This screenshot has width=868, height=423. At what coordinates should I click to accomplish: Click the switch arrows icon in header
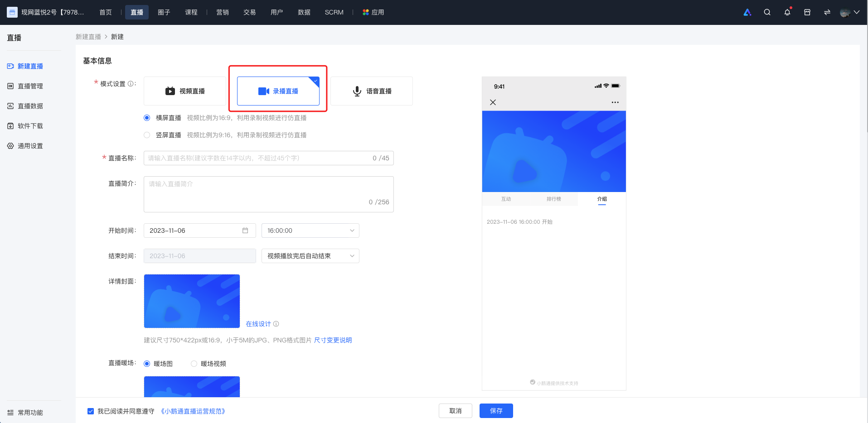point(827,12)
